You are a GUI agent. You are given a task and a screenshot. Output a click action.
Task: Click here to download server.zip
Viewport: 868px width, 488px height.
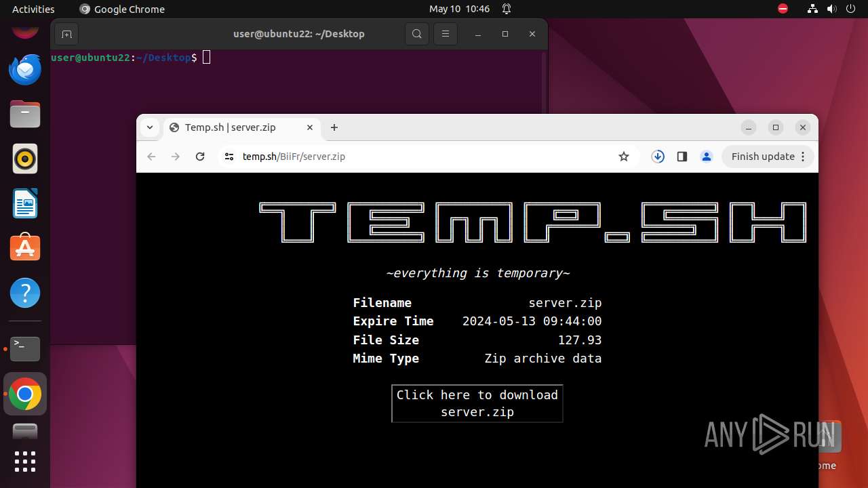pyautogui.click(x=477, y=403)
